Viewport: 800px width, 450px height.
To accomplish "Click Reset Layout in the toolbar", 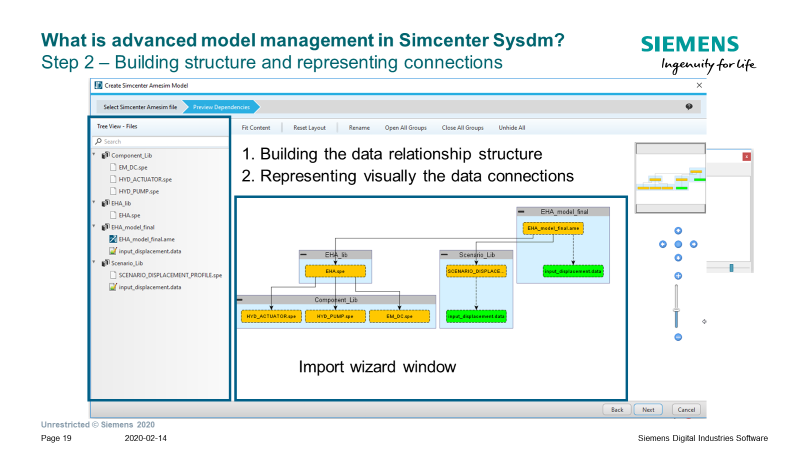I will click(309, 128).
